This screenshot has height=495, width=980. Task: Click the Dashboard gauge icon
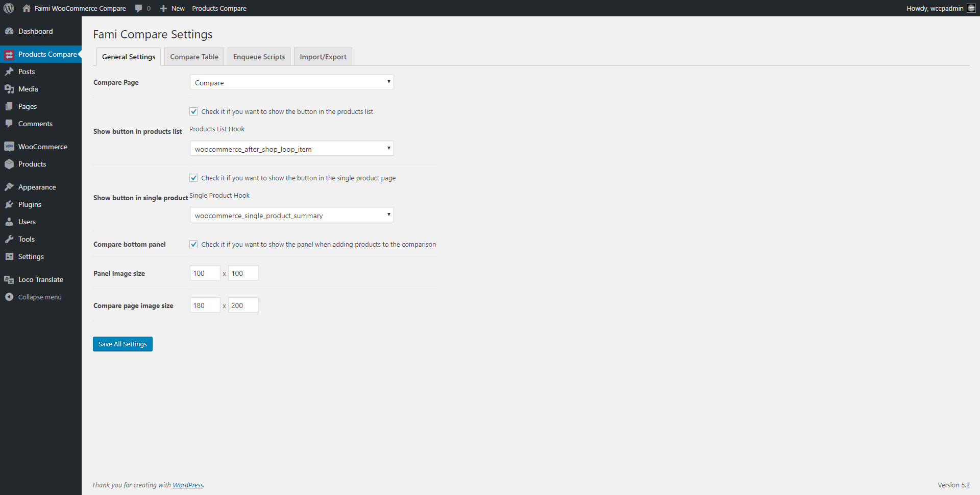click(9, 31)
